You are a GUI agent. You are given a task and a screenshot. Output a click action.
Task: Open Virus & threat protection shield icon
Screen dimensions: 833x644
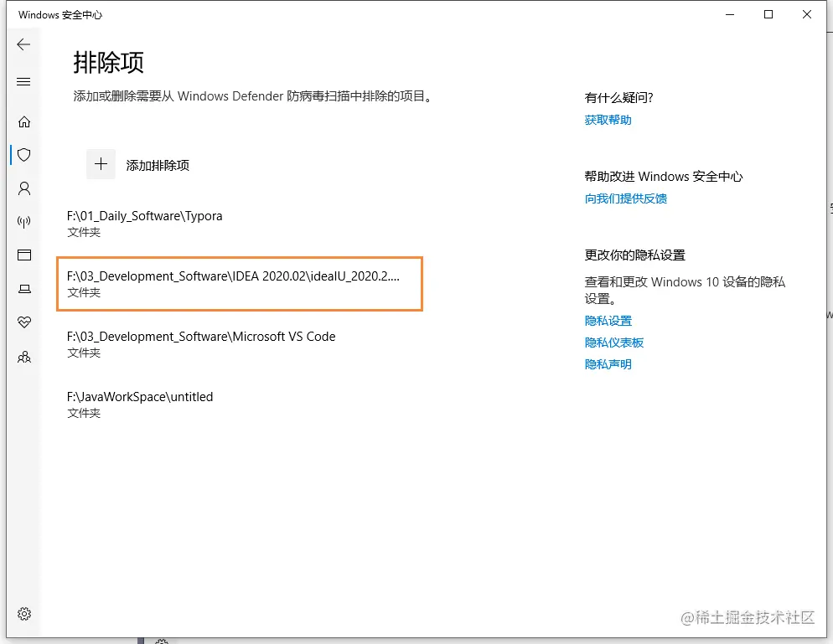(24, 155)
